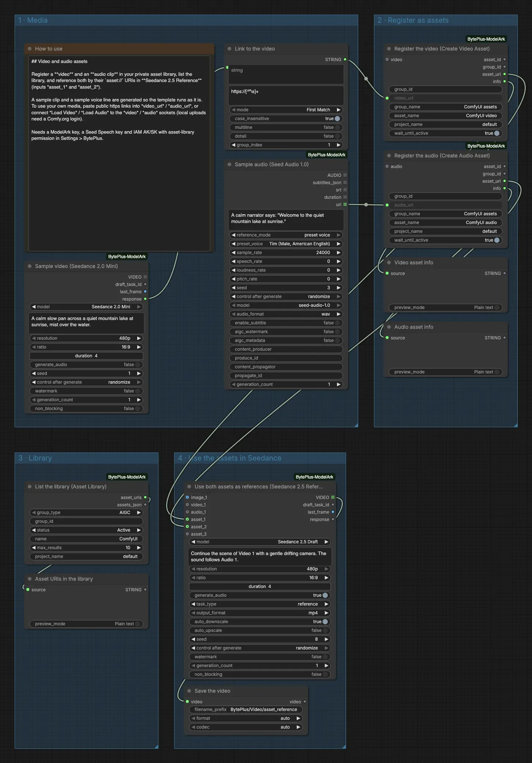Screen dimensions: 532x763
Task: Collapse the Video asset info node dot
Action: click(389, 263)
